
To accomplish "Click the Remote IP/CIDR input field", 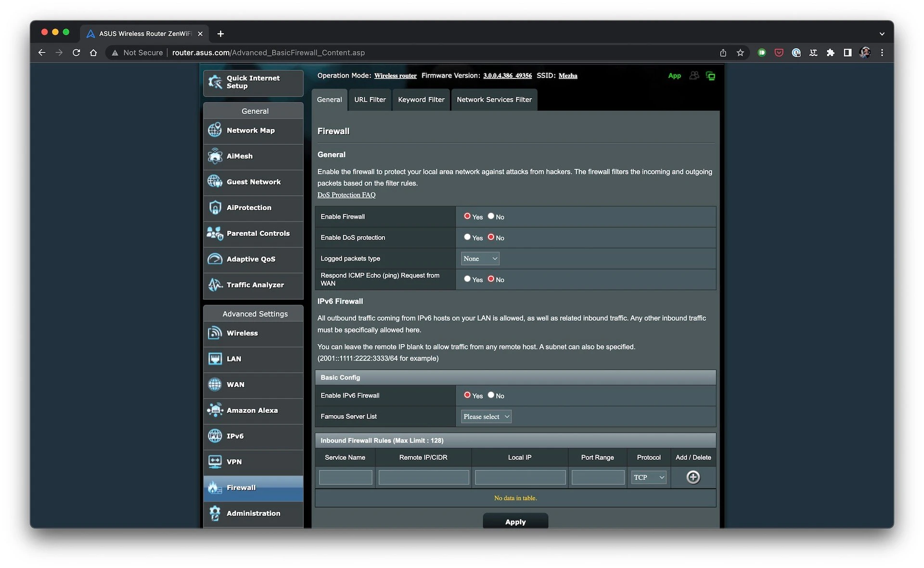I will pyautogui.click(x=423, y=477).
